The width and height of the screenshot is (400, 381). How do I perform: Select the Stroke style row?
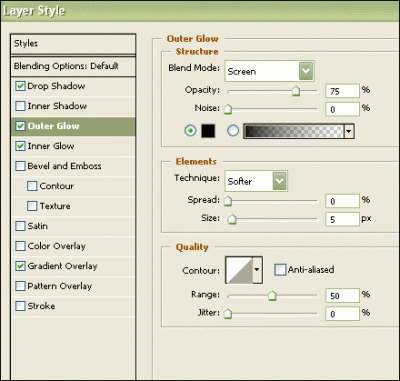[x=73, y=306]
